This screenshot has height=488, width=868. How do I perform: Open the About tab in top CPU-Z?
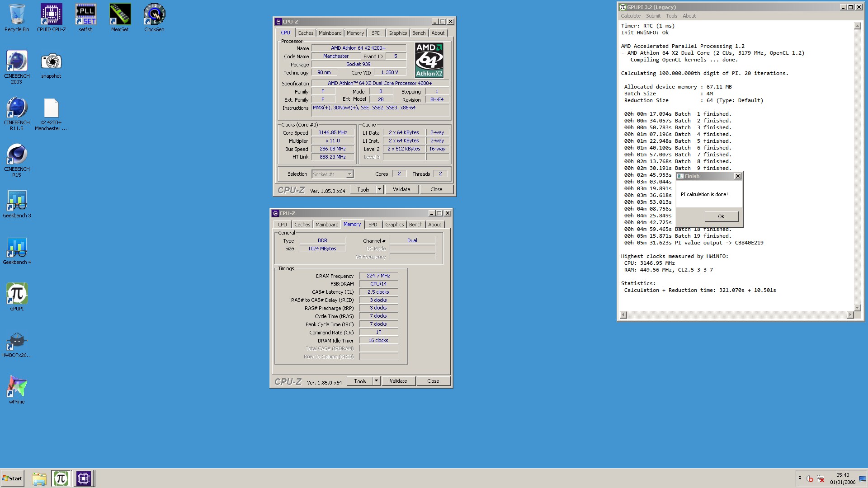pyautogui.click(x=438, y=33)
